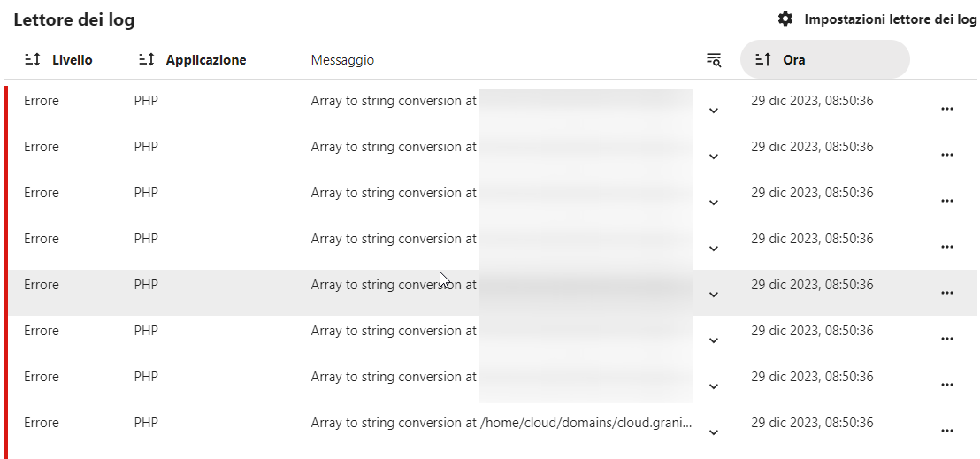Open three-dot menu of second log entry
980x459 pixels.
947,155
